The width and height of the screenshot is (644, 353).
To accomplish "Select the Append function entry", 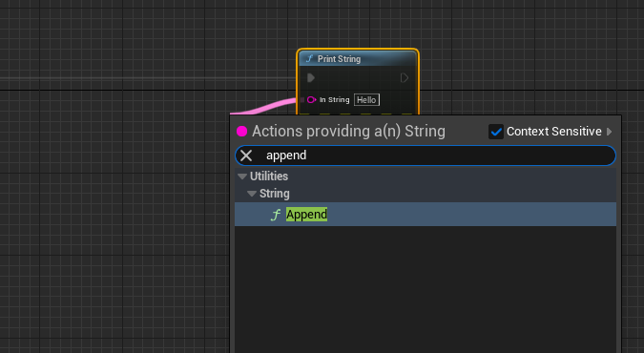I will coord(426,214).
